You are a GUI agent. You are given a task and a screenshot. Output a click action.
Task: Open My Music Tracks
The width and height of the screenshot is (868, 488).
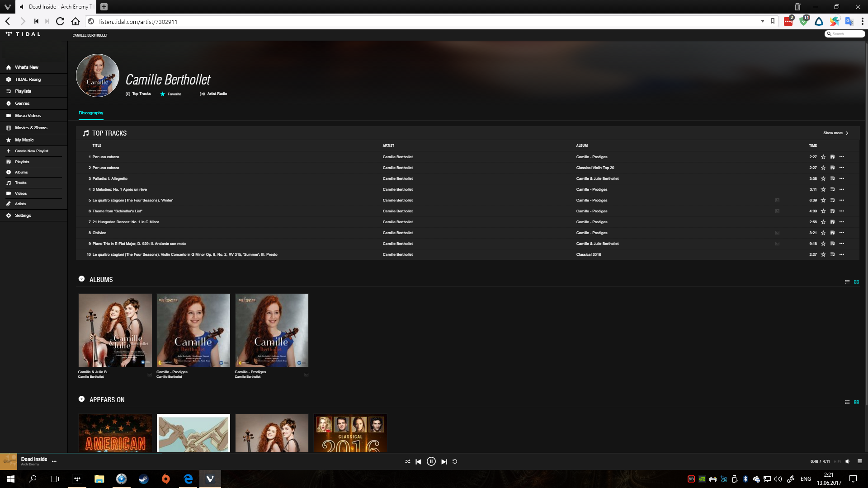(20, 183)
